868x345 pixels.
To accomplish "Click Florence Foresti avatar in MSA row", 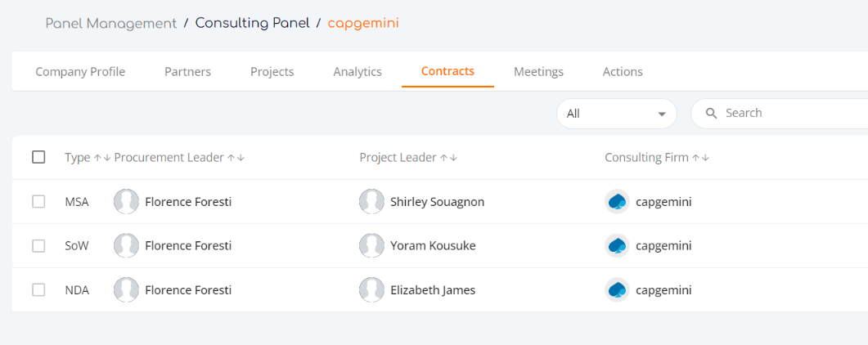I will (126, 202).
